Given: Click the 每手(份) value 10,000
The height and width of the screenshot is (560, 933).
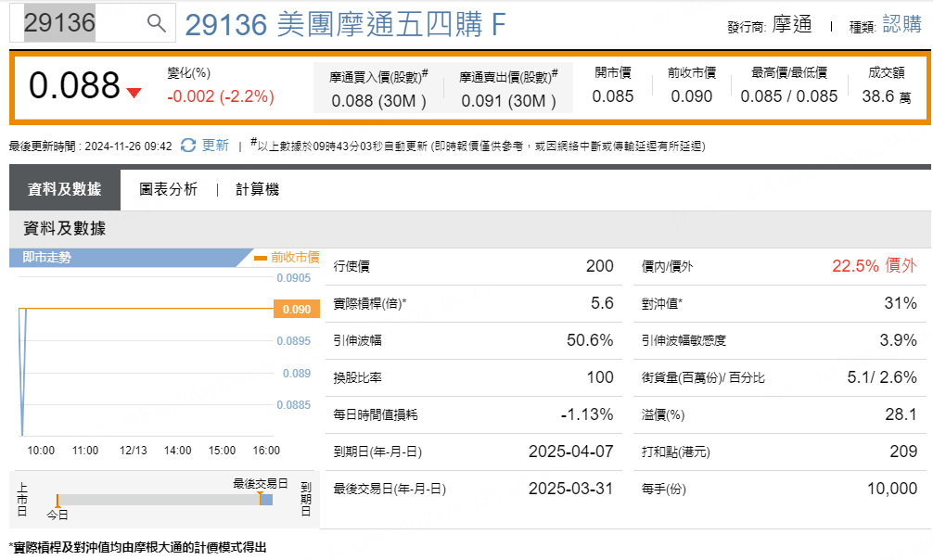Looking at the screenshot, I should [892, 489].
